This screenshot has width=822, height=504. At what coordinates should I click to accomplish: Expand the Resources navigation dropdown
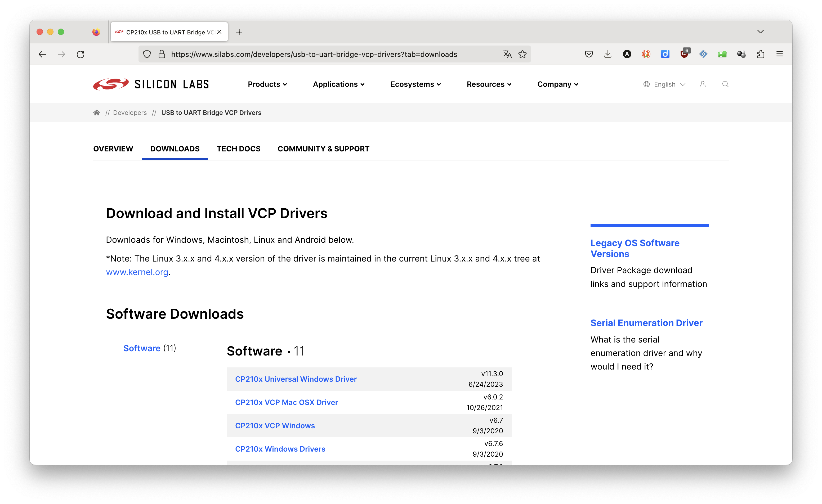coord(489,84)
